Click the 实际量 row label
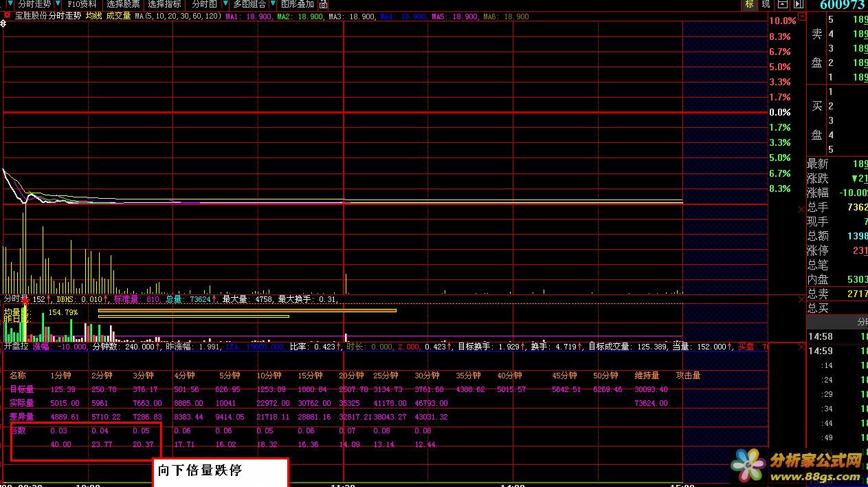The height and width of the screenshot is (487, 868). tap(21, 403)
